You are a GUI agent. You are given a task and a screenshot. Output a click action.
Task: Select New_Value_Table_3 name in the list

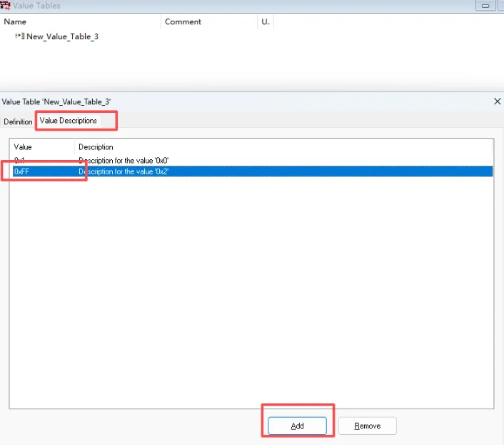(62, 36)
